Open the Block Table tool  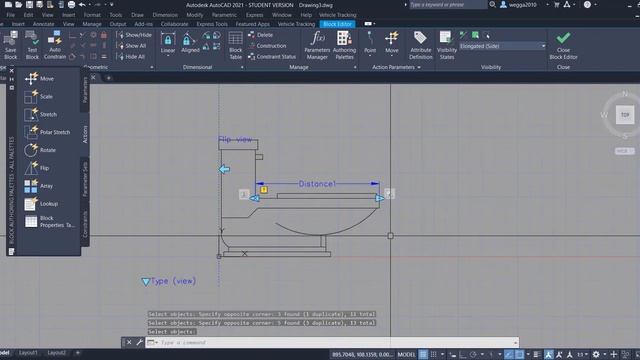click(236, 45)
